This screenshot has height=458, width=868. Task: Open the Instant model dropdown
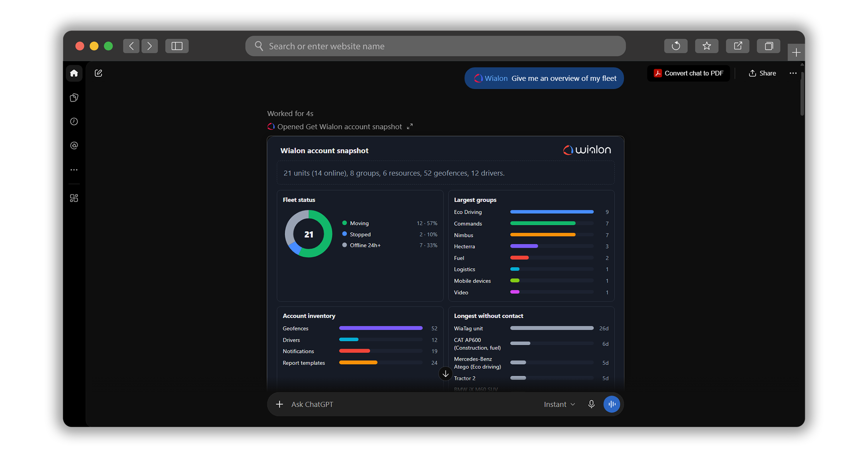click(x=559, y=404)
